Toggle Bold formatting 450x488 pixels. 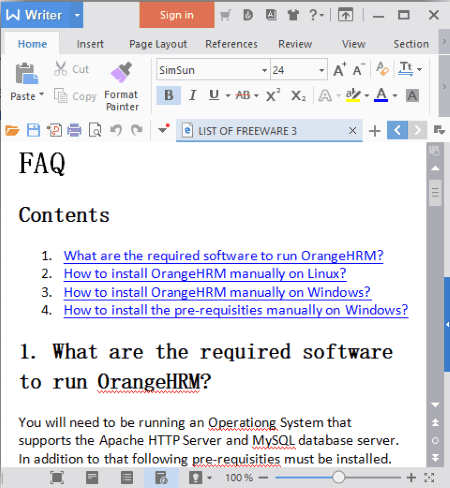coord(169,96)
